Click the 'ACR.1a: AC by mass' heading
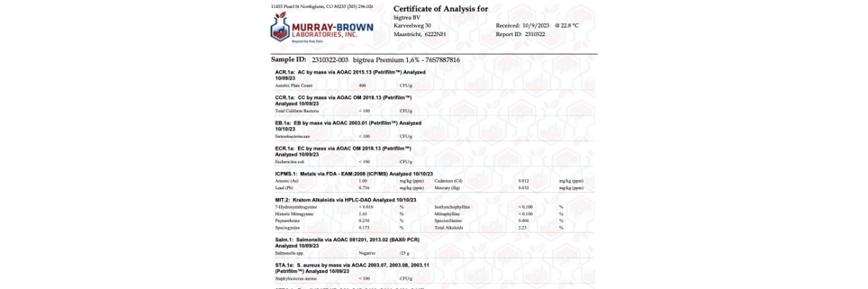The width and height of the screenshot is (868, 289). tap(350, 74)
